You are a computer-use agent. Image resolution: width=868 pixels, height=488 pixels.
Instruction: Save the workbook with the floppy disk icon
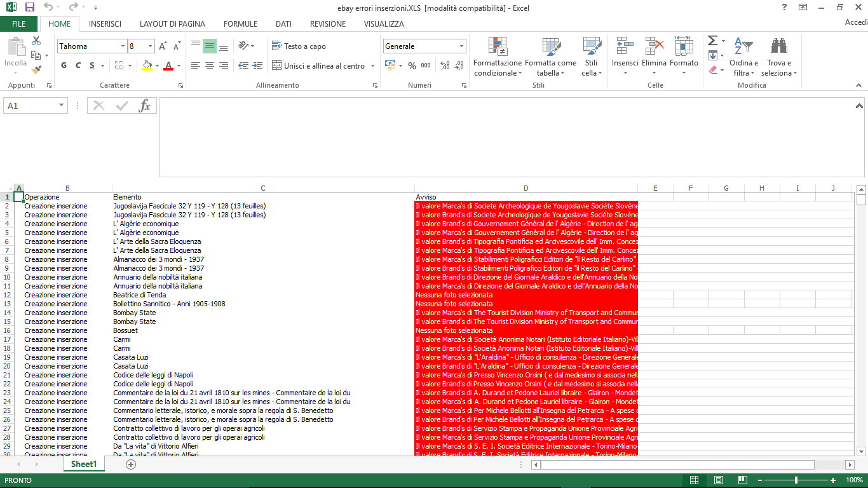(x=29, y=8)
